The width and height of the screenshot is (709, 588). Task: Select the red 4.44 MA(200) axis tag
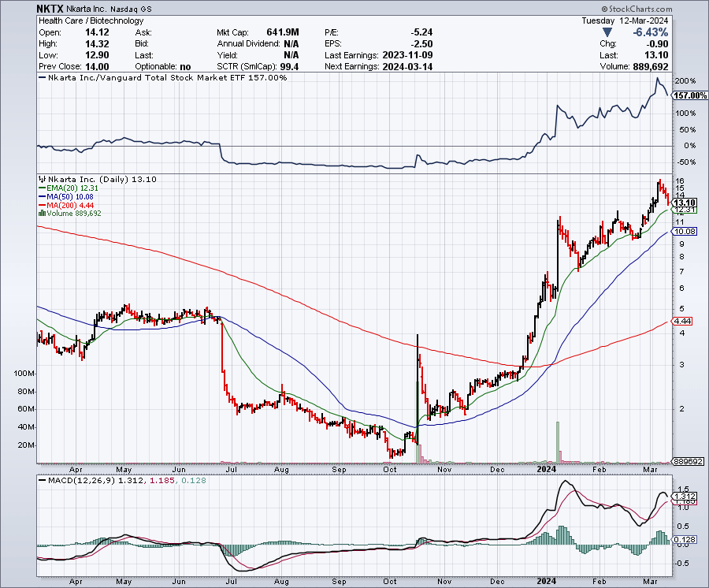click(x=681, y=322)
